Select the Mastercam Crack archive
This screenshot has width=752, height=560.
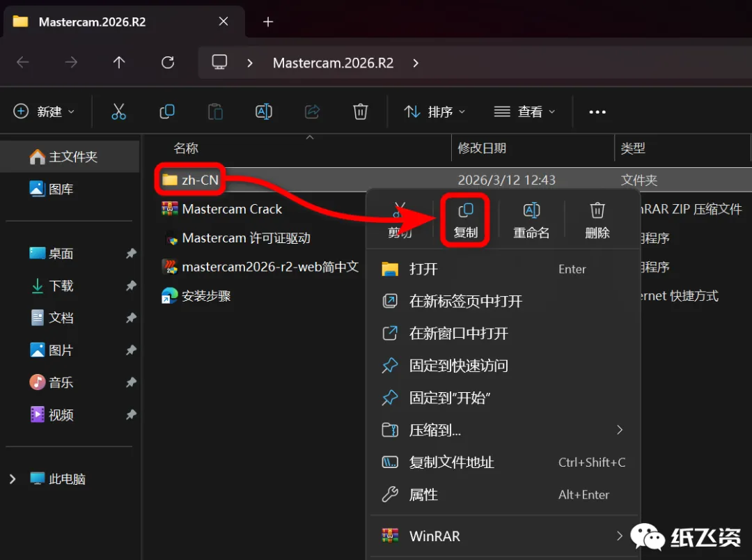coord(222,209)
